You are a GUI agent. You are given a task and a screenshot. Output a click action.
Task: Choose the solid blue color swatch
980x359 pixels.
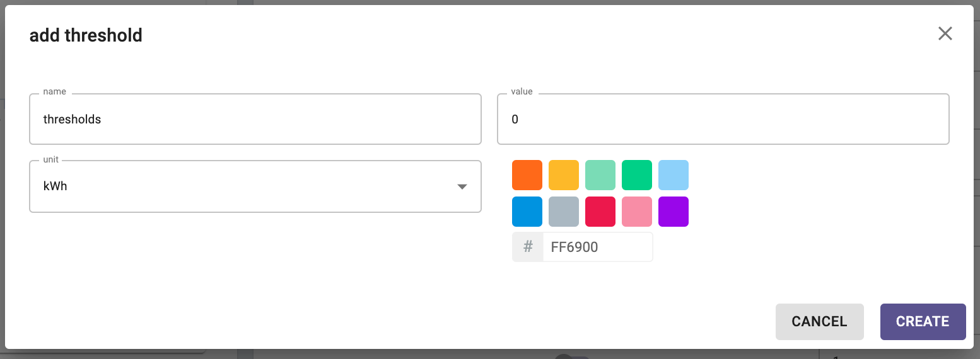(x=527, y=212)
